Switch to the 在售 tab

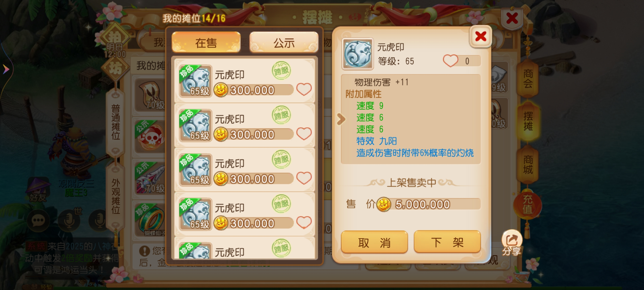206,42
